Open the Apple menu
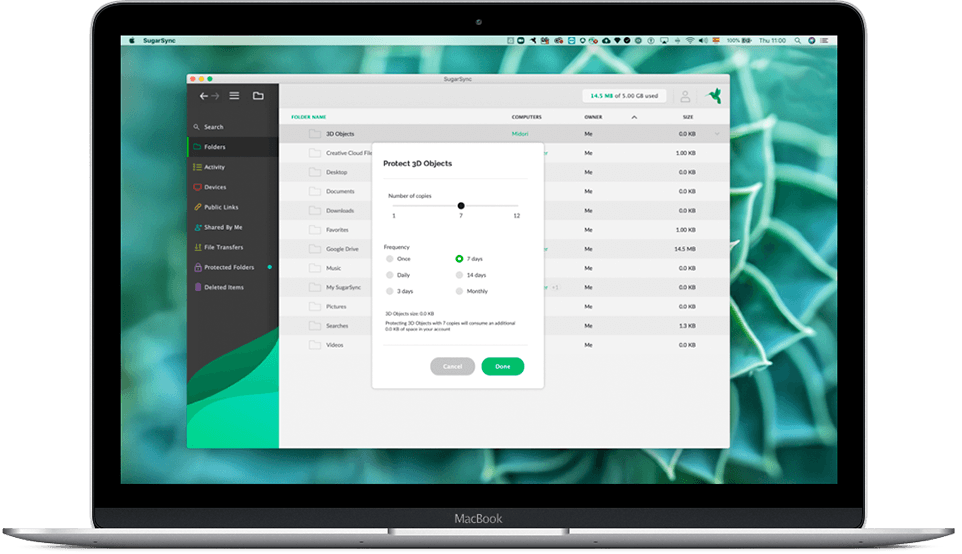The width and height of the screenshot is (962, 554). (x=131, y=40)
